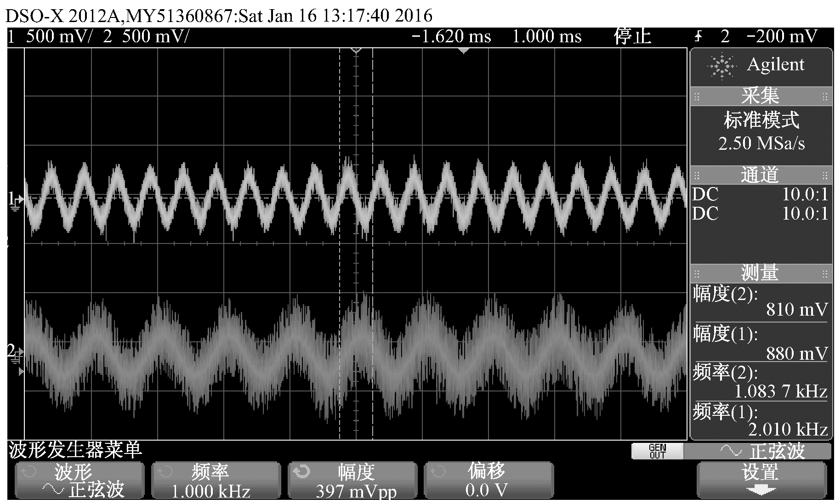The image size is (835, 504).
Task: Click the 1.000 ms timebase readout
Action: [547, 36]
